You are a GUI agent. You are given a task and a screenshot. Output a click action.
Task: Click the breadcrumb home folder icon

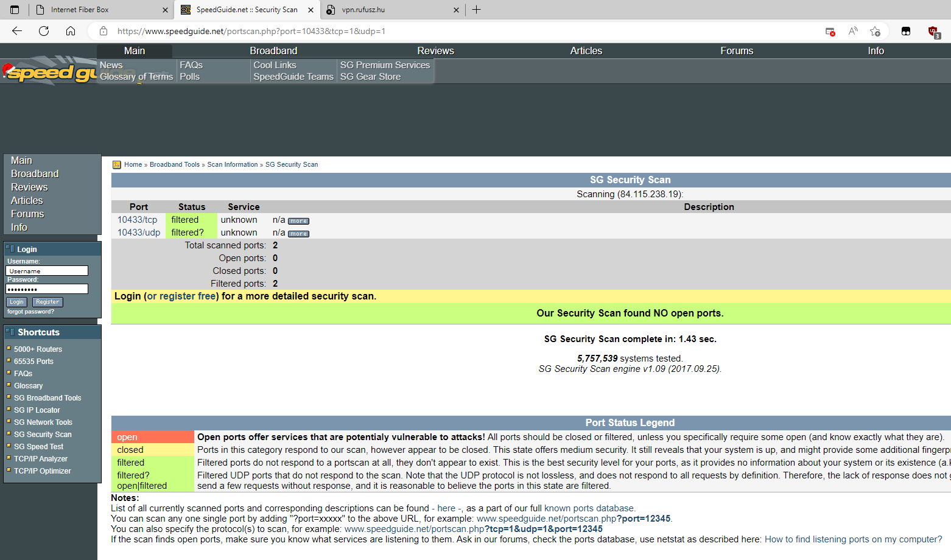(x=117, y=165)
